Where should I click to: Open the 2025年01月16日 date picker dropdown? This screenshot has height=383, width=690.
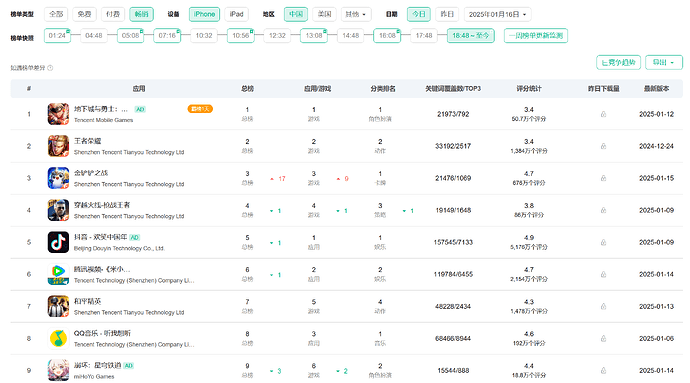pyautogui.click(x=497, y=14)
